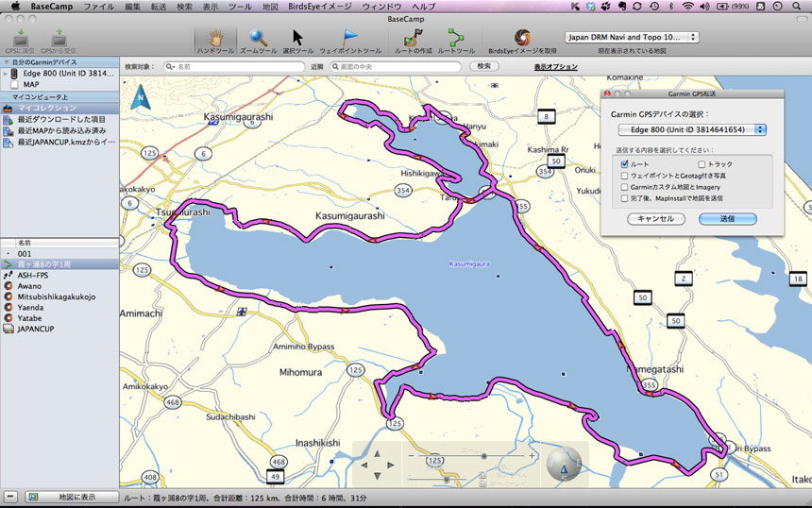This screenshot has height=508, width=812.
Task: Click the 送信 button in the dialog
Action: point(727,219)
